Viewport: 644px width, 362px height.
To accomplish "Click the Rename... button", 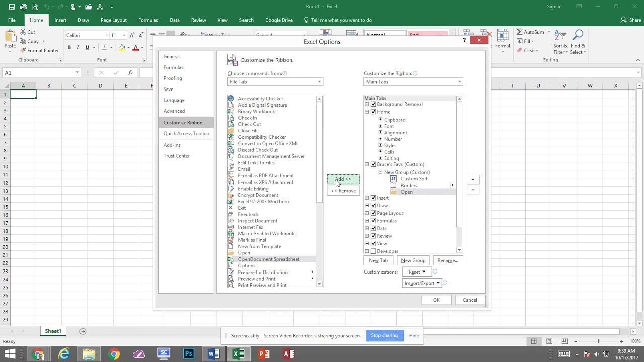I will coord(447,260).
